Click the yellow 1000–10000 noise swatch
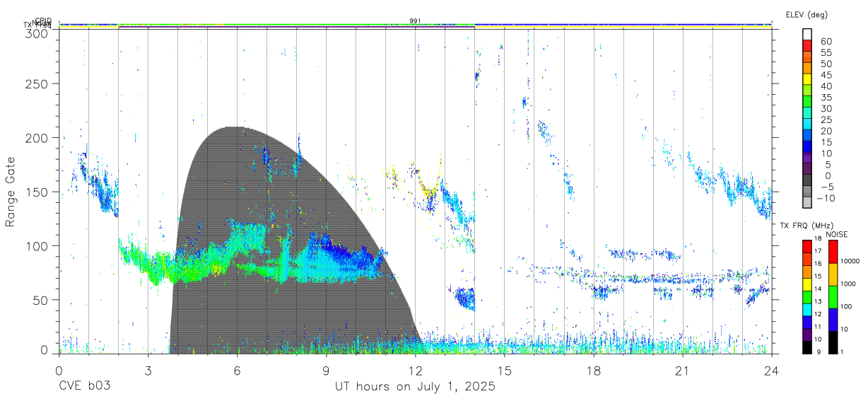This screenshot has width=868, height=401. pyautogui.click(x=833, y=274)
